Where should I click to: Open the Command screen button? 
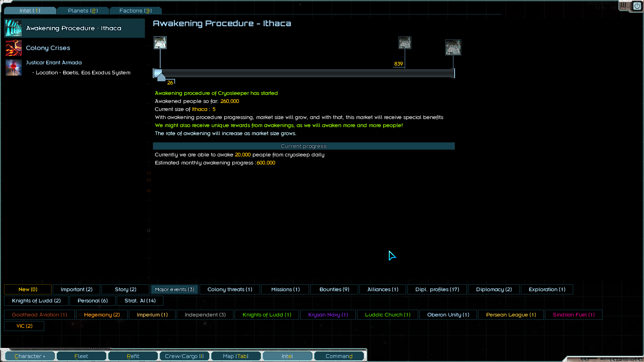click(339, 356)
